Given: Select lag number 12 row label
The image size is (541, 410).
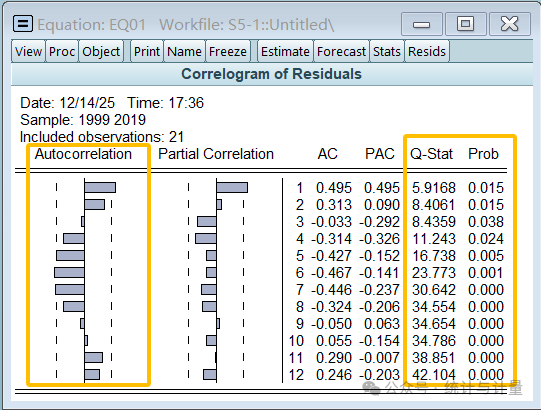Looking at the screenshot, I should [296, 375].
